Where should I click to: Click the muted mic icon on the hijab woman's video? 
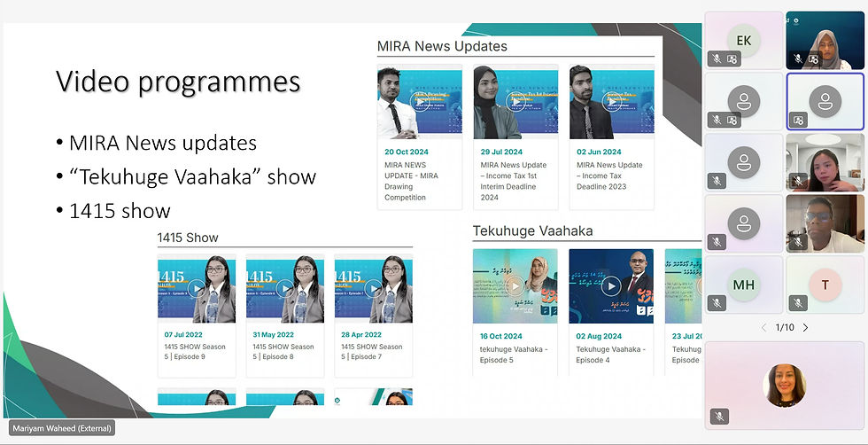coord(798,59)
